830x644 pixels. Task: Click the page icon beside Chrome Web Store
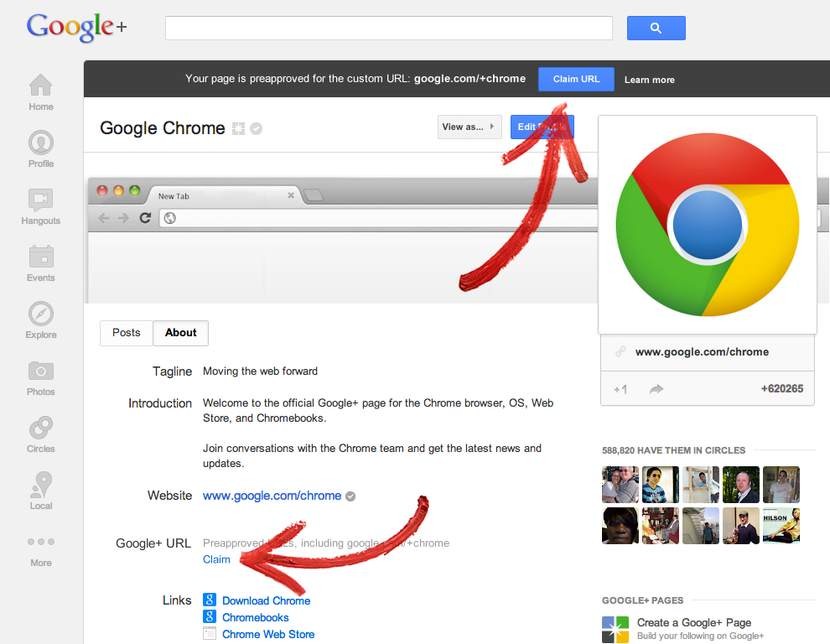pos(210,633)
